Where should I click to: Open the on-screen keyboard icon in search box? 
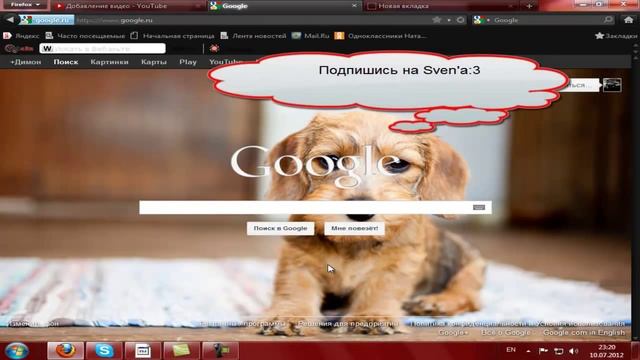479,207
